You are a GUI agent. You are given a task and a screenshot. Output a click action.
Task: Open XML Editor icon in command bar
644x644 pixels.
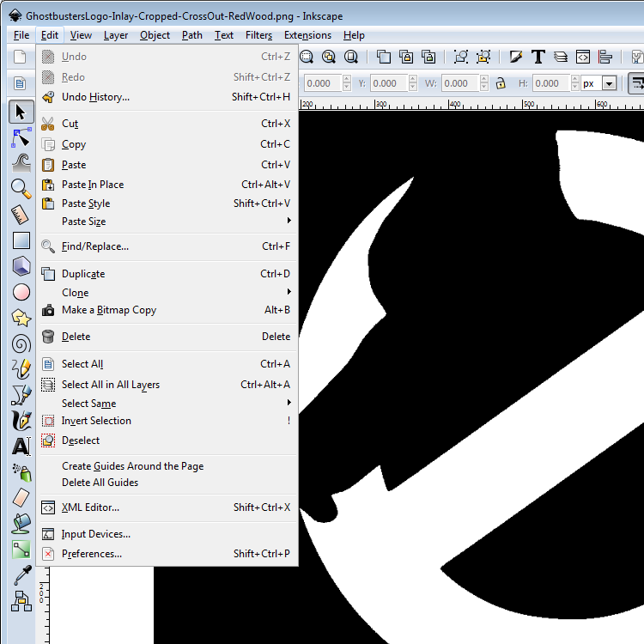pos(583,57)
